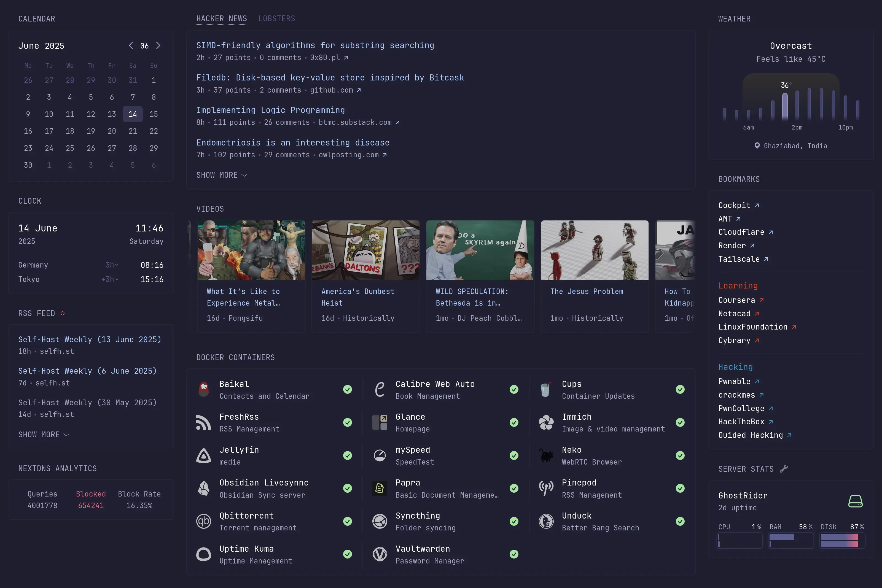Click the Uptime Kuma icon
Viewport: 882px width, 588px height.
tap(204, 554)
